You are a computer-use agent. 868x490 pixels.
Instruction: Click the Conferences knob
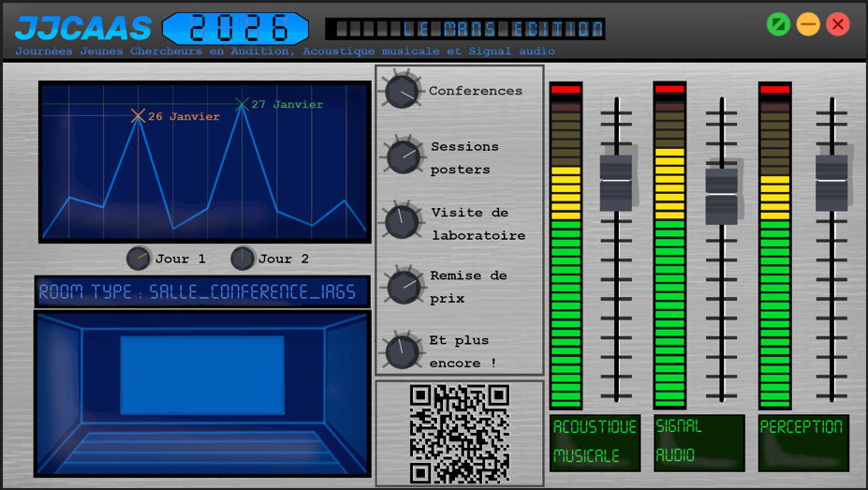[402, 91]
